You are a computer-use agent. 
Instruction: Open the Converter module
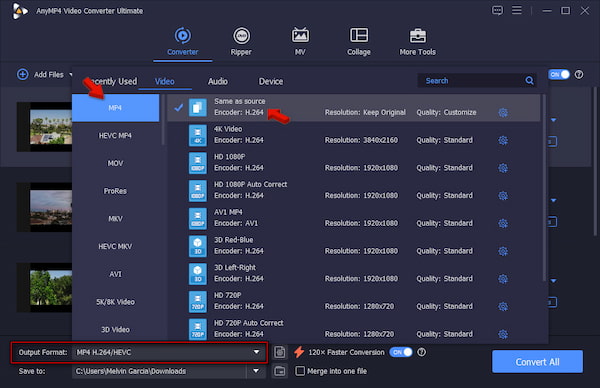click(183, 41)
